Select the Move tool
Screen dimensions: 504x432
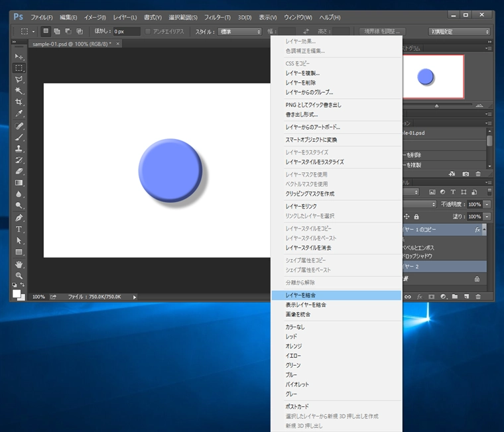pyautogui.click(x=19, y=56)
